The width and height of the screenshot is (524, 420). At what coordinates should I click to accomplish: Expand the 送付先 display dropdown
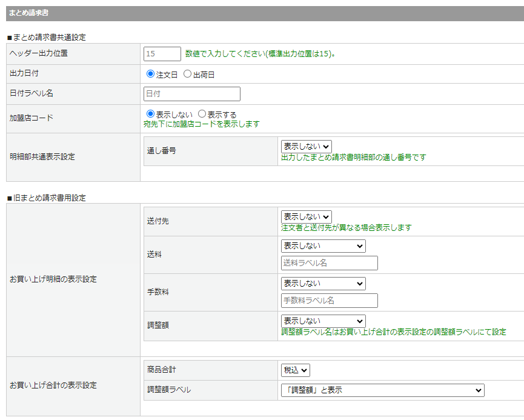tap(306, 217)
